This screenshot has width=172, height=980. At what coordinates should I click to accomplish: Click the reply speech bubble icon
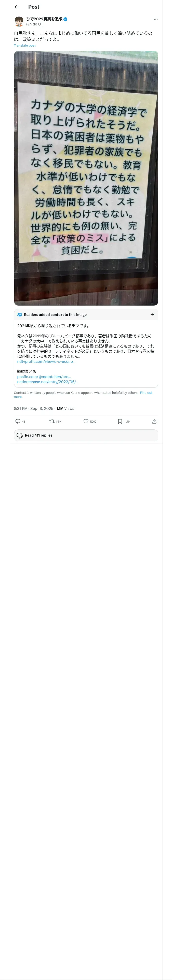[18, 421]
